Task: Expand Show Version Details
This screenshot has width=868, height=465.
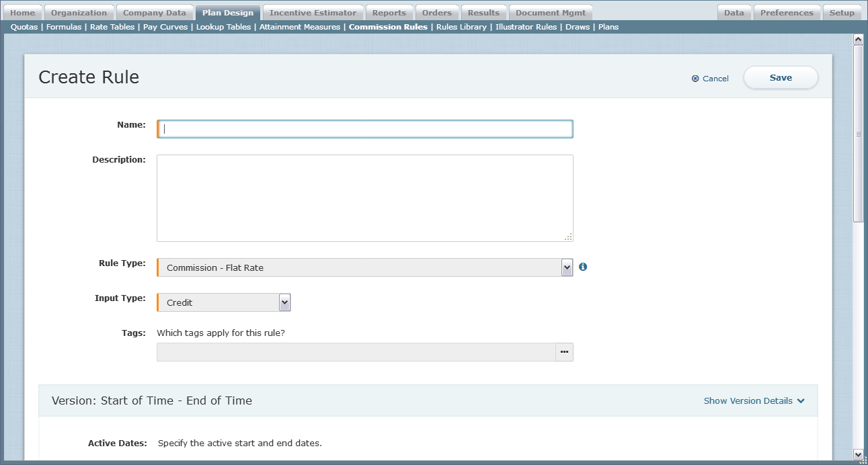Action: [754, 400]
